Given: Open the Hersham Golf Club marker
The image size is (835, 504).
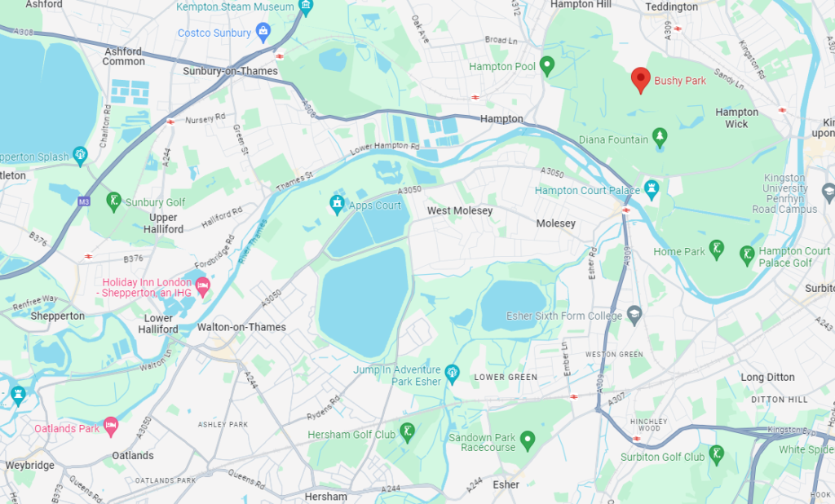Looking at the screenshot, I should coord(408,432).
